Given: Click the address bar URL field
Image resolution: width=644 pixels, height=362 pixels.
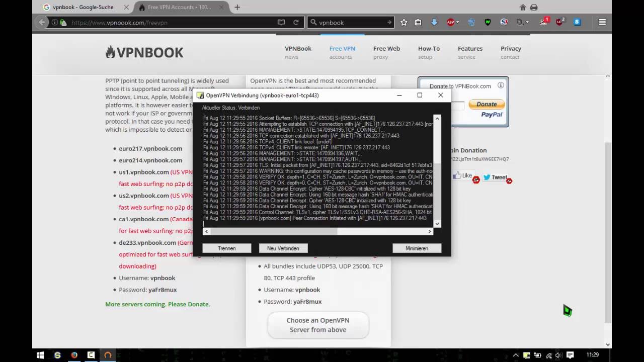Looking at the screenshot, I should (171, 23).
